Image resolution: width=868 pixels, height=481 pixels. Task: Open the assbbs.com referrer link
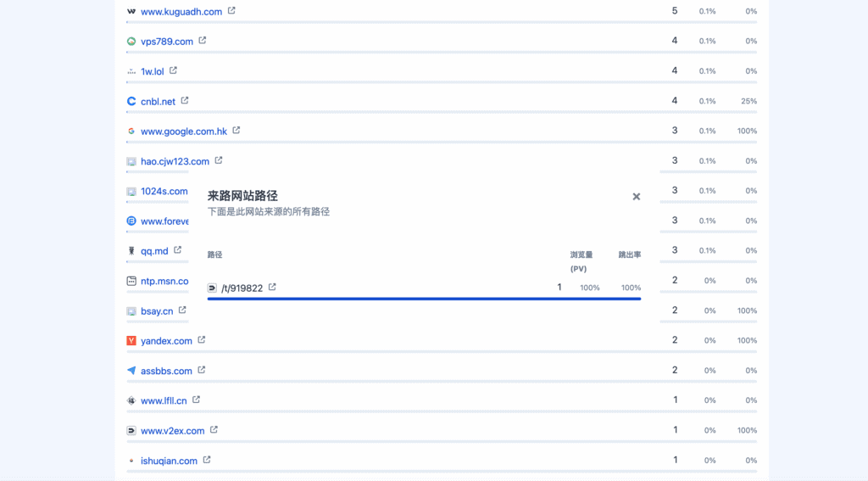pyautogui.click(x=166, y=371)
